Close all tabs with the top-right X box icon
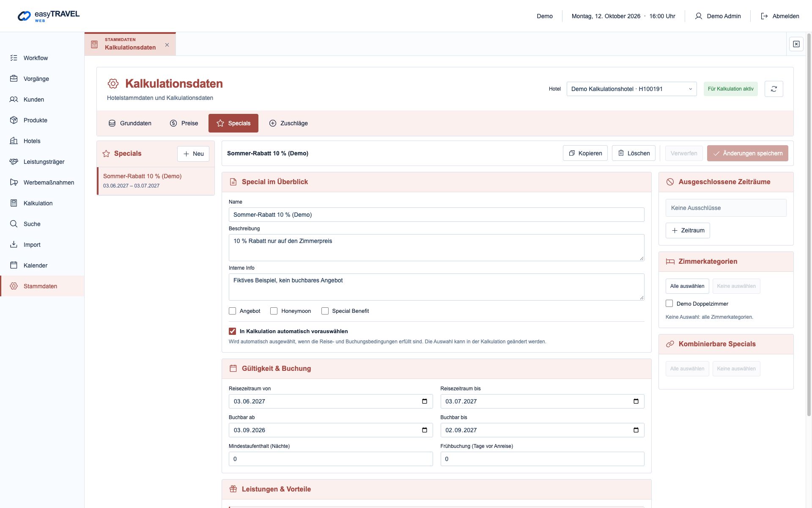 [x=796, y=44]
